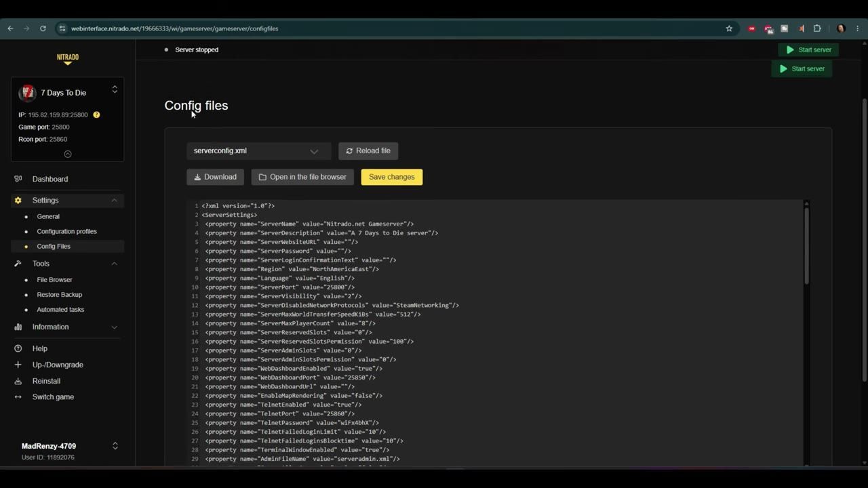Viewport: 868px width, 488px height.
Task: Select Config Files in sidebar
Action: click(x=54, y=247)
